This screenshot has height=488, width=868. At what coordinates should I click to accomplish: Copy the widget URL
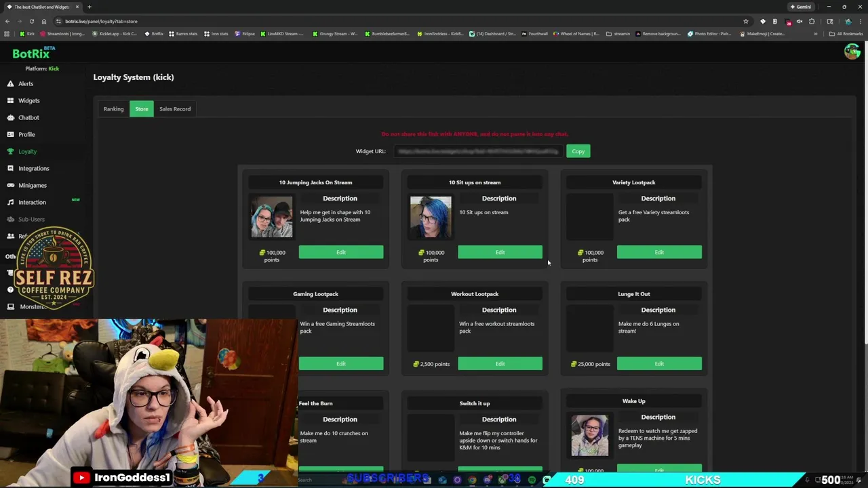point(578,151)
